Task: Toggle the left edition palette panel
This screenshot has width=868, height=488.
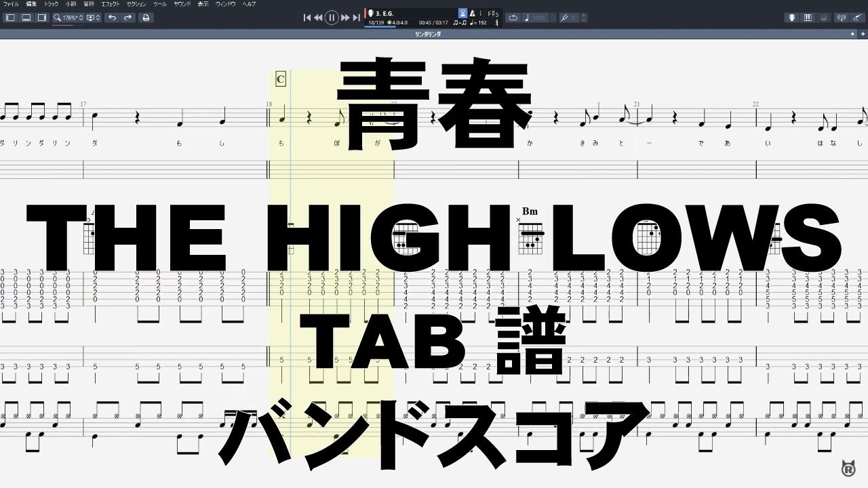Action: [10, 18]
